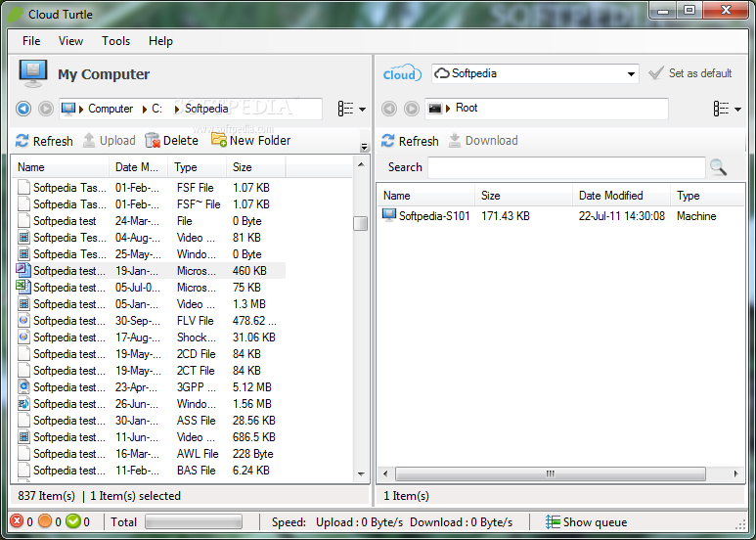Image resolution: width=756 pixels, height=540 pixels.
Task: Click the red failed transfers status icon
Action: pyautogui.click(x=17, y=521)
